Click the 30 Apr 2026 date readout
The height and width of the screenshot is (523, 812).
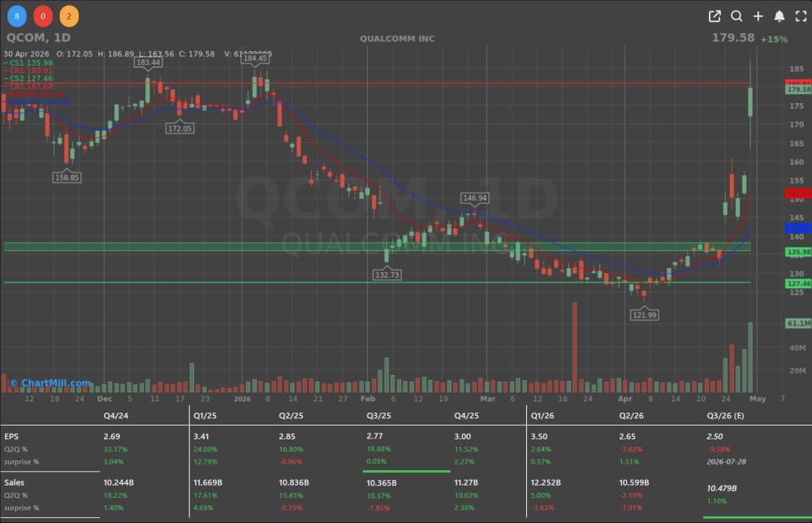(27, 54)
